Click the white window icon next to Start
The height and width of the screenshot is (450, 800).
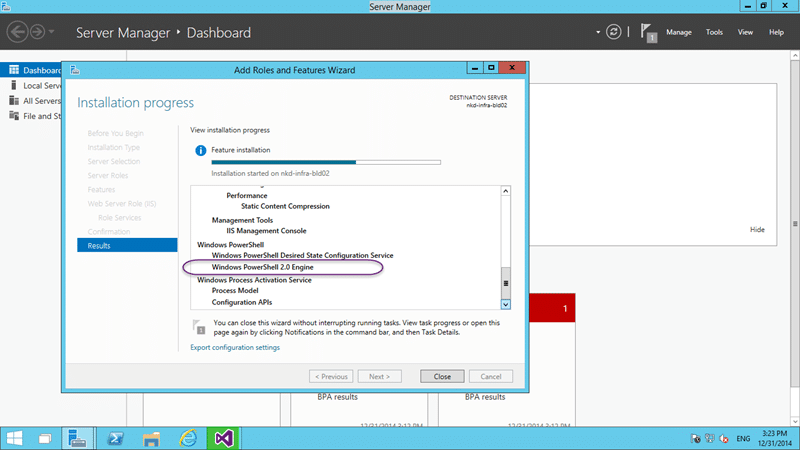45,438
